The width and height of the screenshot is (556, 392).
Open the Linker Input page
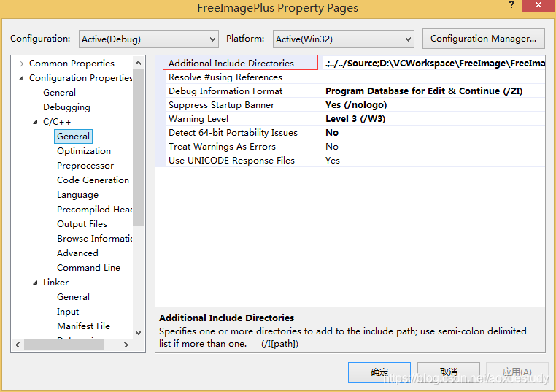click(68, 312)
